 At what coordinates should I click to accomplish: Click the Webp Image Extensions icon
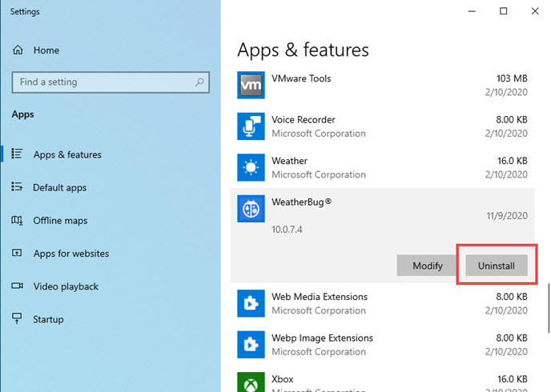coord(251,345)
